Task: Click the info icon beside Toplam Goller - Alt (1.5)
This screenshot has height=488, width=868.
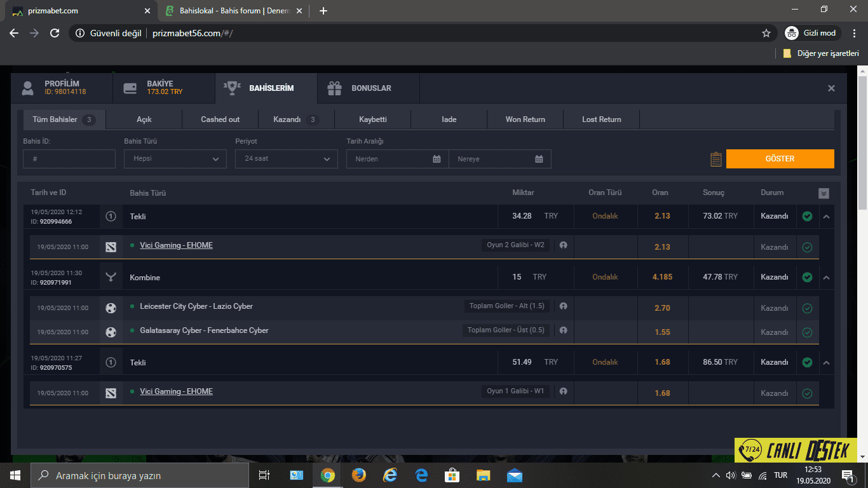Action: coord(563,306)
